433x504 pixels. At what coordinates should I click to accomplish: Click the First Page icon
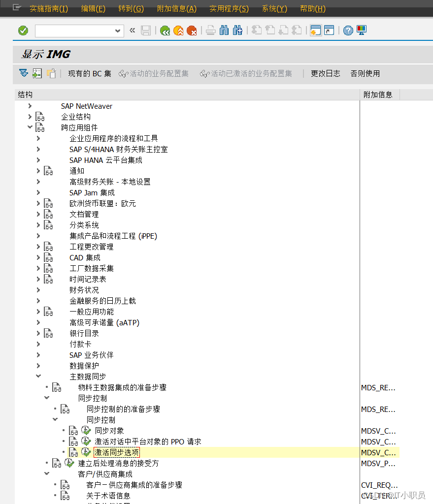pyautogui.click(x=256, y=31)
